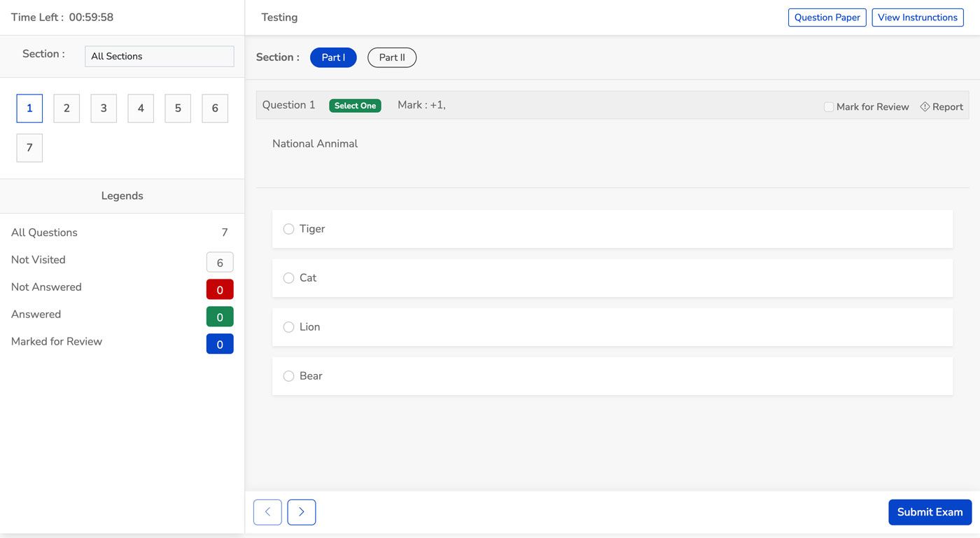Navigate to question 7
Screen dimensions: 980x538
pos(29,148)
